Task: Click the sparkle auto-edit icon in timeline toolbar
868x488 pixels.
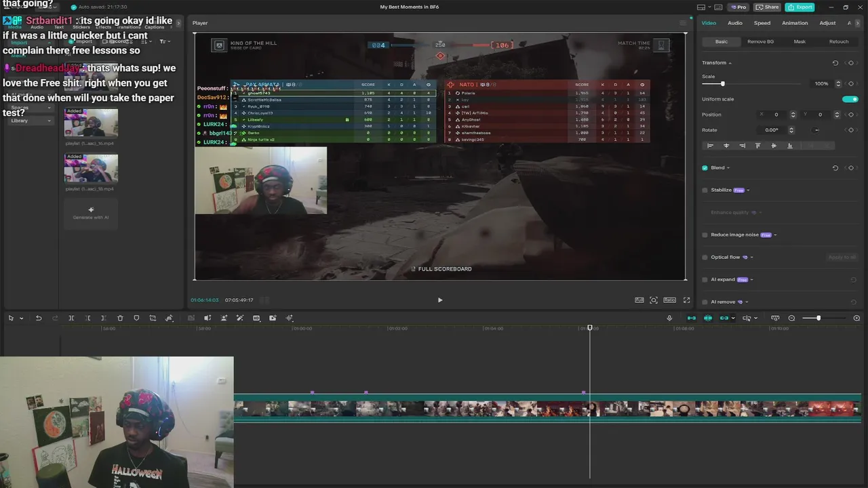Action: click(x=290, y=318)
